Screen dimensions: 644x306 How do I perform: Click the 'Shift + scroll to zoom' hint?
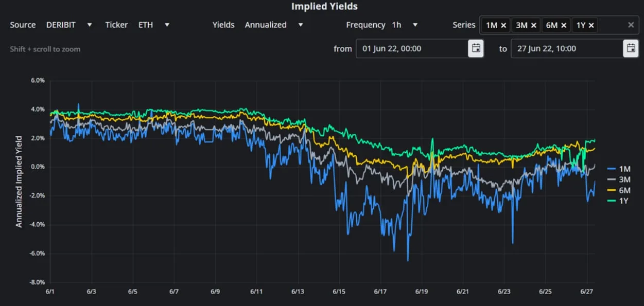click(45, 49)
